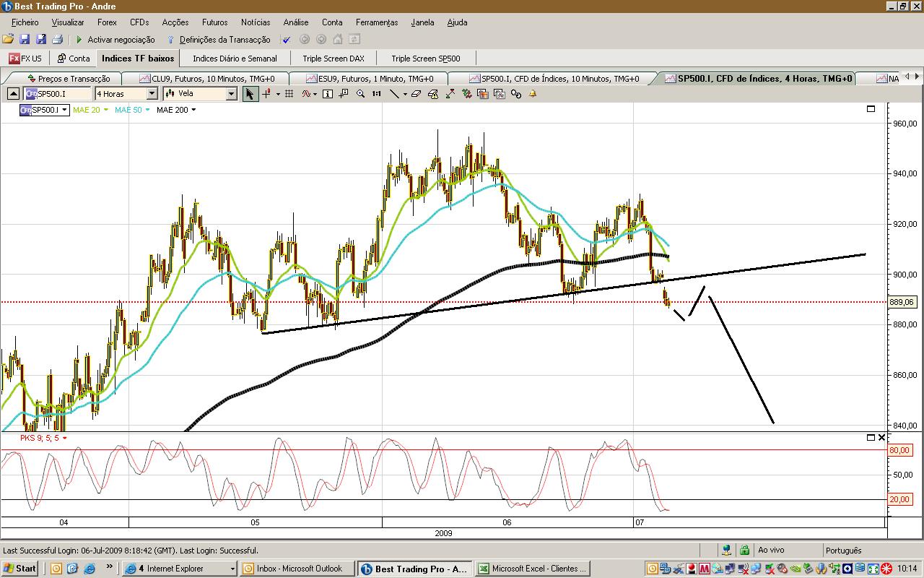The image size is (924, 578).
Task: Expand the MAE 200 indicator menu
Action: (193, 111)
